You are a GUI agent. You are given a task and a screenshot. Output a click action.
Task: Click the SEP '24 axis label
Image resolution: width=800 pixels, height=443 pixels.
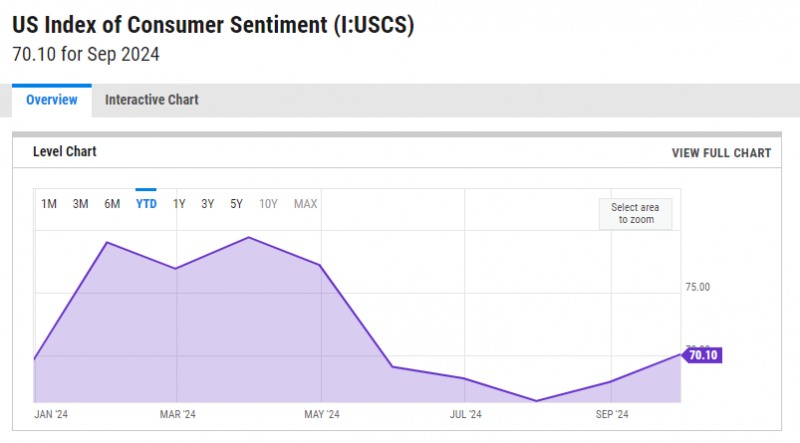coord(611,414)
